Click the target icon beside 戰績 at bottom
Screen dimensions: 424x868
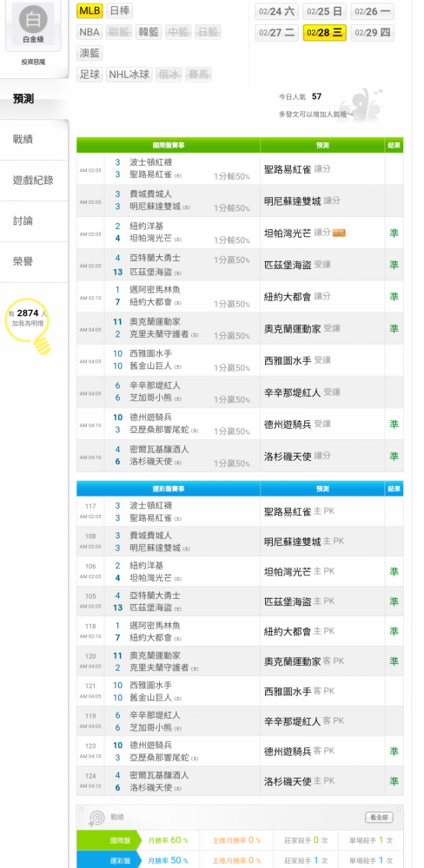[96, 817]
